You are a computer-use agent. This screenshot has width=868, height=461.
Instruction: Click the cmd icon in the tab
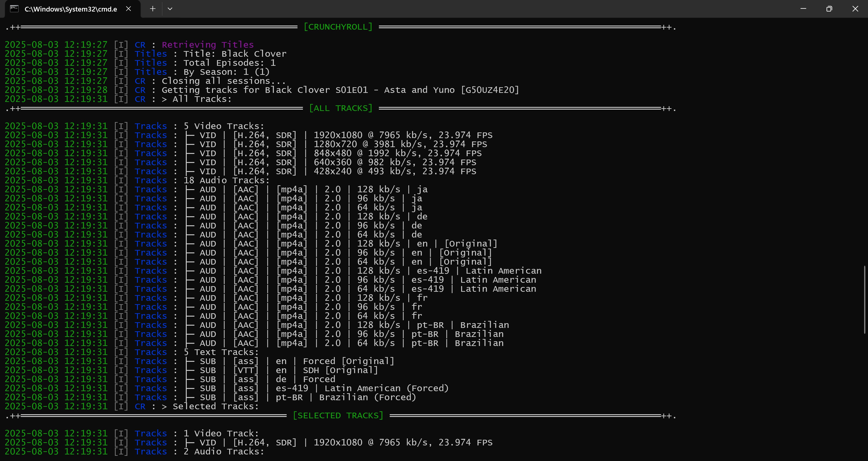point(14,9)
